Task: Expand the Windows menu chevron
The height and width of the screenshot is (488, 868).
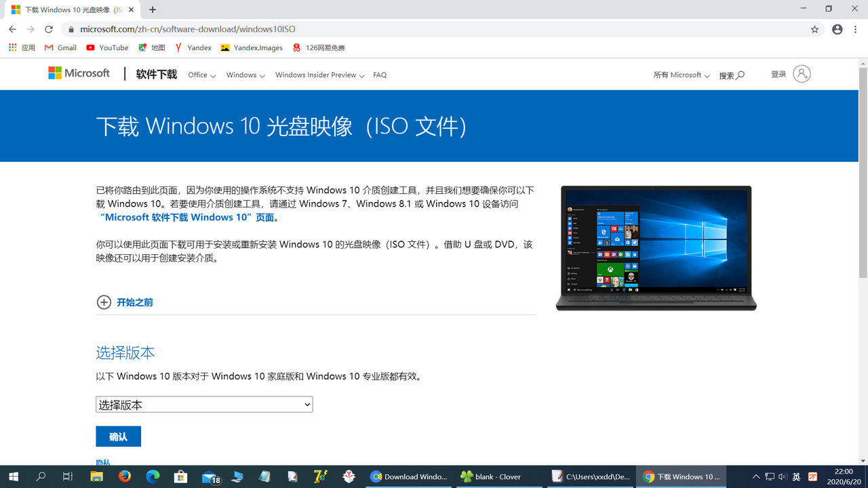Action: (260, 75)
